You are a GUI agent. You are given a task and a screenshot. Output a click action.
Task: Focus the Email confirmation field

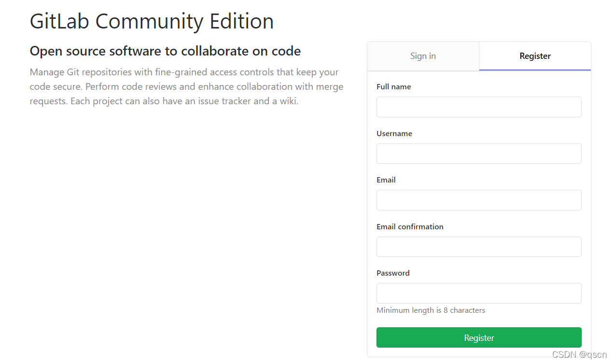pyautogui.click(x=479, y=247)
